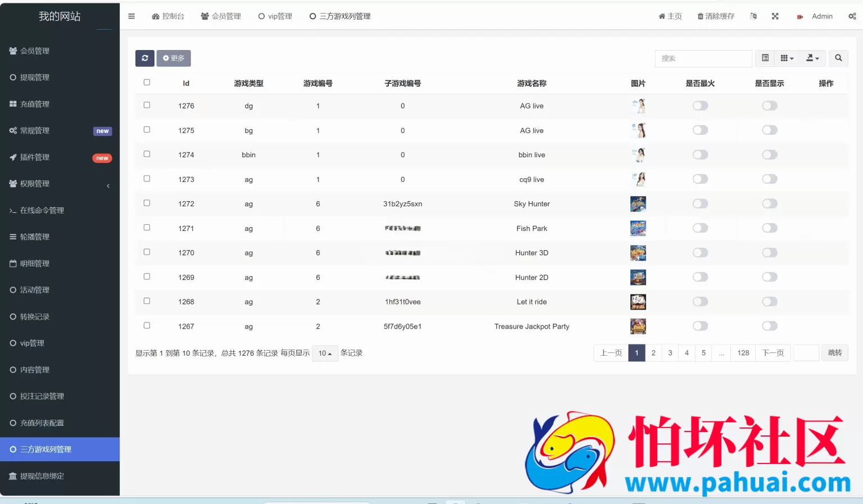Open 明细管理 in the sidebar
The width and height of the screenshot is (863, 504).
click(x=60, y=264)
